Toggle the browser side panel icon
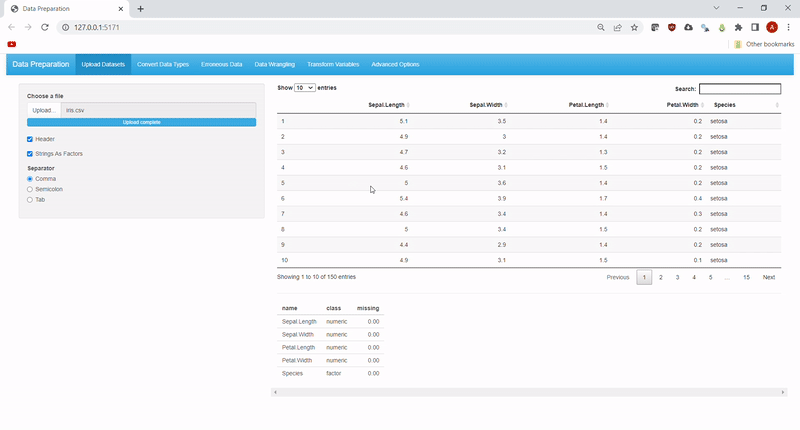The height and width of the screenshot is (430, 800). [755, 28]
